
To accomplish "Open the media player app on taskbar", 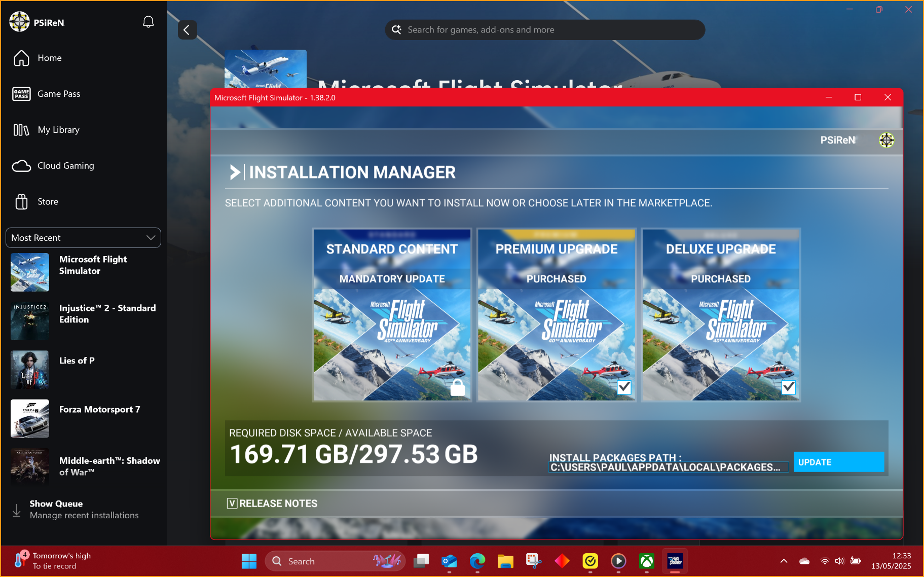I will 618,561.
